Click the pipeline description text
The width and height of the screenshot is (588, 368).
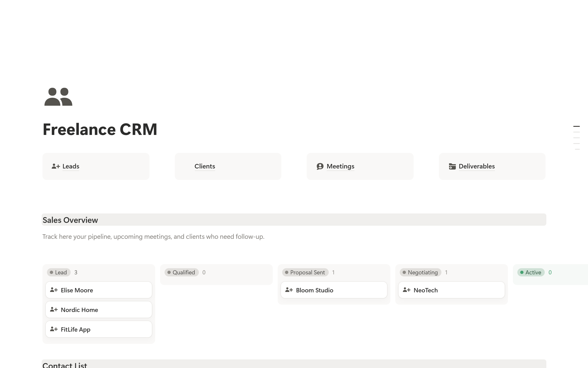point(153,237)
